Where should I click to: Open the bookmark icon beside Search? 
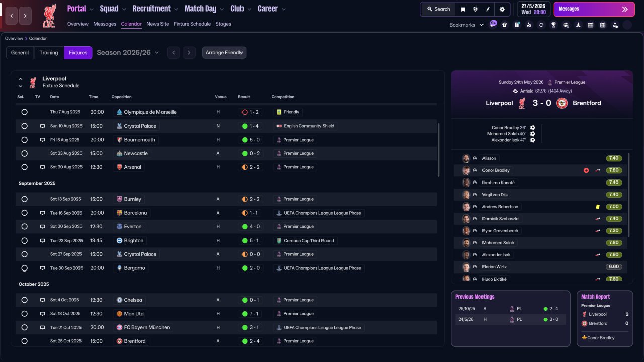tap(463, 9)
